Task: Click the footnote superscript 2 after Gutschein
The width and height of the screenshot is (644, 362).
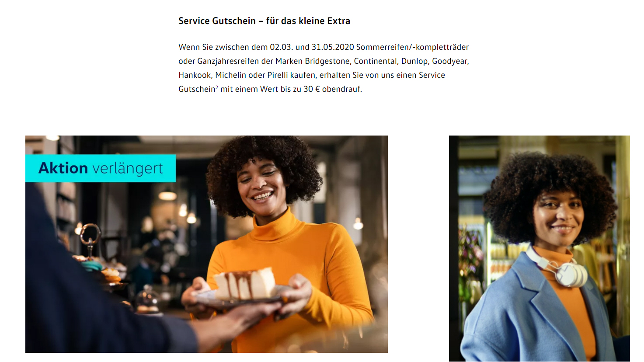Action: click(x=217, y=87)
